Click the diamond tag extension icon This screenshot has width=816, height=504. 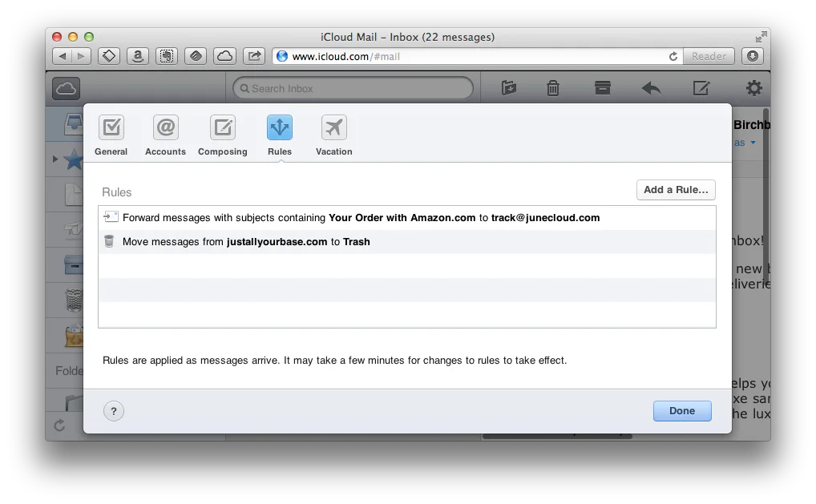click(x=109, y=56)
